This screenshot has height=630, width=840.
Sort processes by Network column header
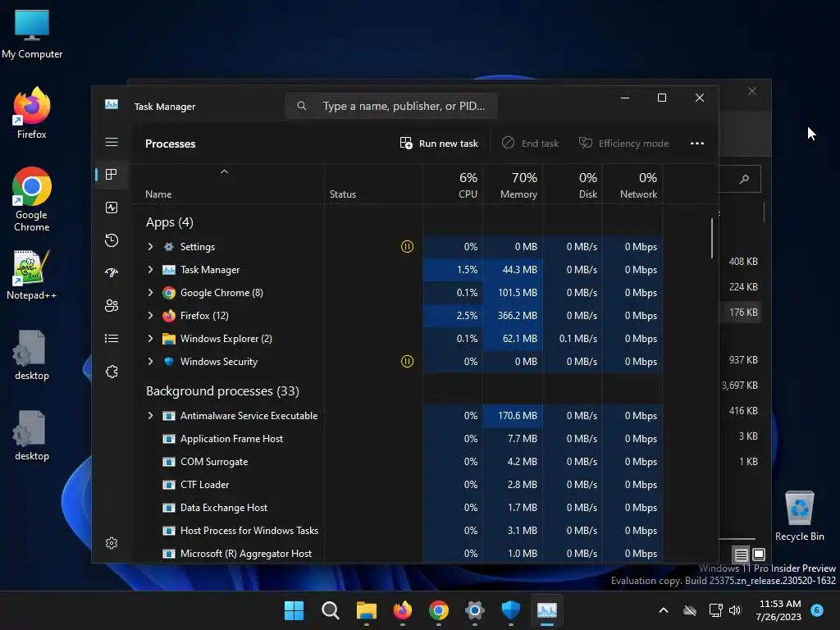point(632,185)
